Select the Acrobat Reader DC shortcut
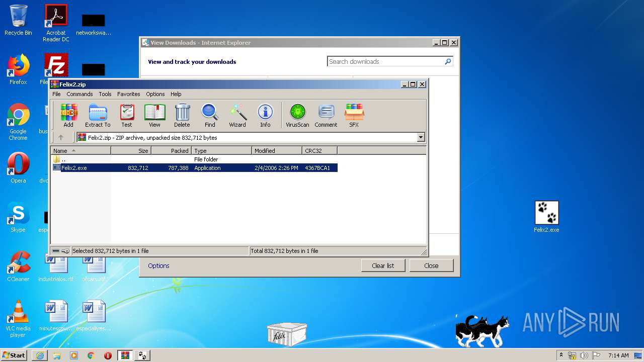Viewport: 644px width, 362px height. click(x=56, y=23)
